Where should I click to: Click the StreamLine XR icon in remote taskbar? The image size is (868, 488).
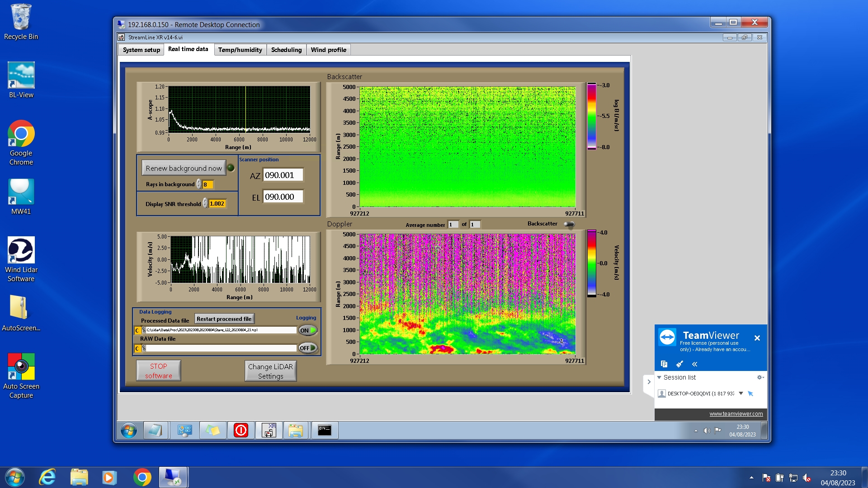click(x=269, y=430)
